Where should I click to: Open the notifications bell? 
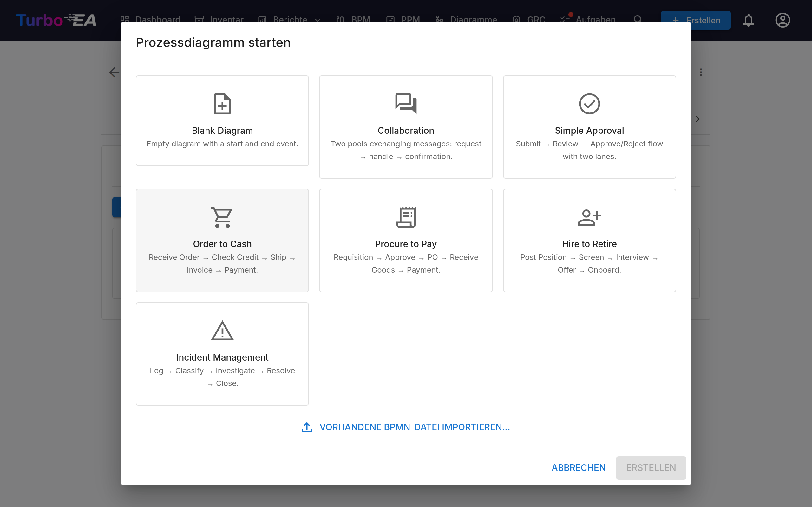(x=748, y=20)
